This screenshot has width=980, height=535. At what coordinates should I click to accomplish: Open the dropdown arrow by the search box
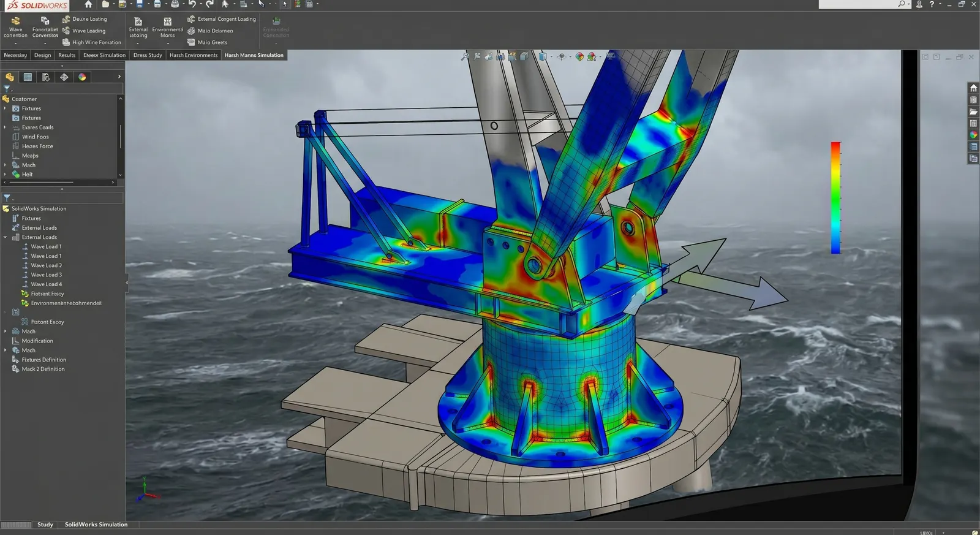pyautogui.click(x=909, y=4)
